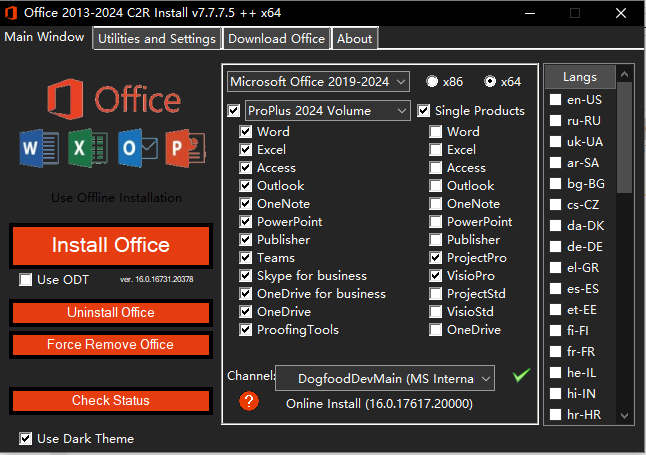Uncheck PowerPoint in ProPlus component list
This screenshot has height=455, width=646.
(x=246, y=222)
